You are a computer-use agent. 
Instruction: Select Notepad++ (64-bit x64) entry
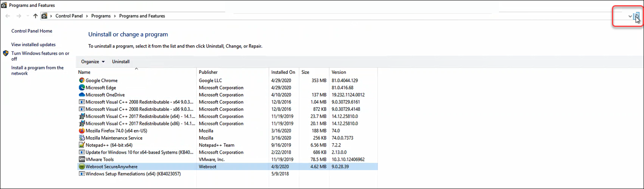[109, 145]
